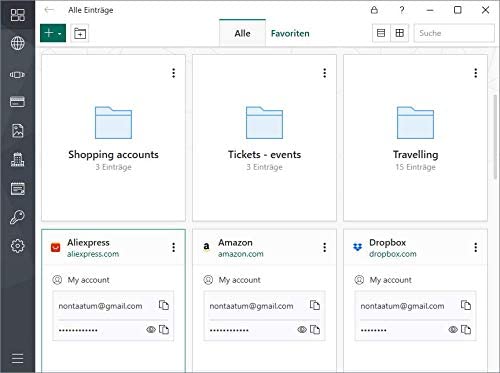Switch to grid view layout

tap(400, 33)
